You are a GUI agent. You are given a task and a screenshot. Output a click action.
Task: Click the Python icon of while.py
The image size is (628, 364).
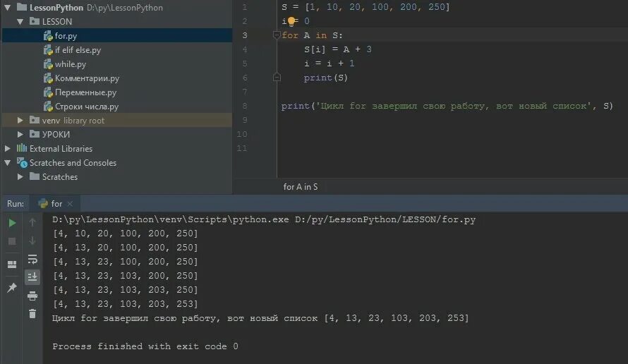click(48, 64)
